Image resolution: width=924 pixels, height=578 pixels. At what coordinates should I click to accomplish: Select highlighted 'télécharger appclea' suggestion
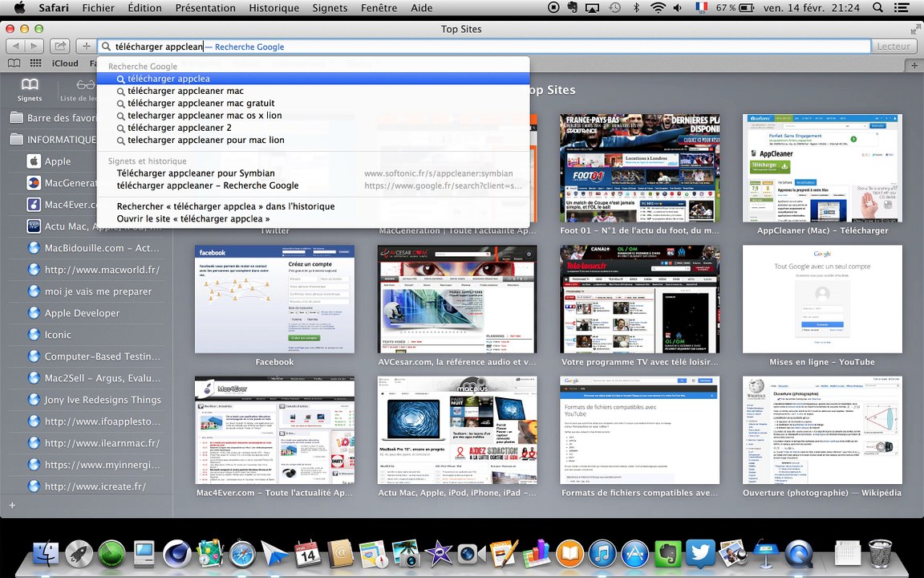313,79
